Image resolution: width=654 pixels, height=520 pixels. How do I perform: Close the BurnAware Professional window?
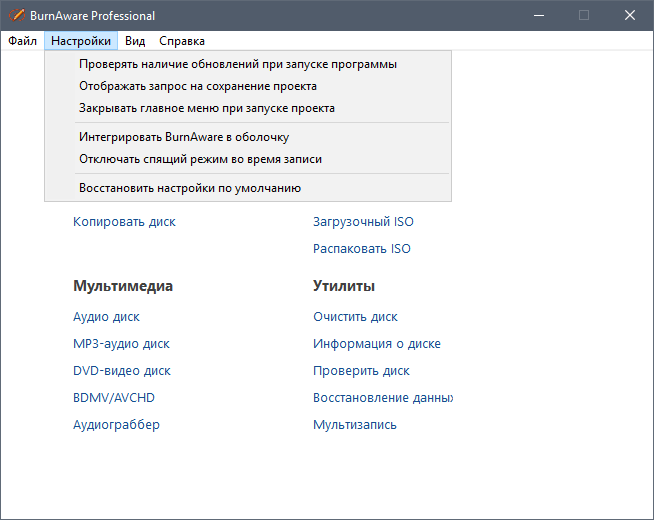click(630, 15)
